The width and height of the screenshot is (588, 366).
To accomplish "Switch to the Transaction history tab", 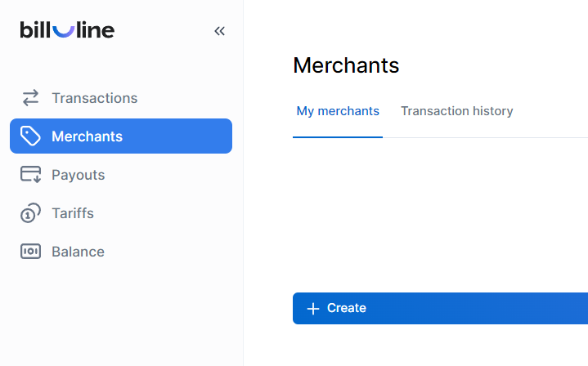I will 456,111.
